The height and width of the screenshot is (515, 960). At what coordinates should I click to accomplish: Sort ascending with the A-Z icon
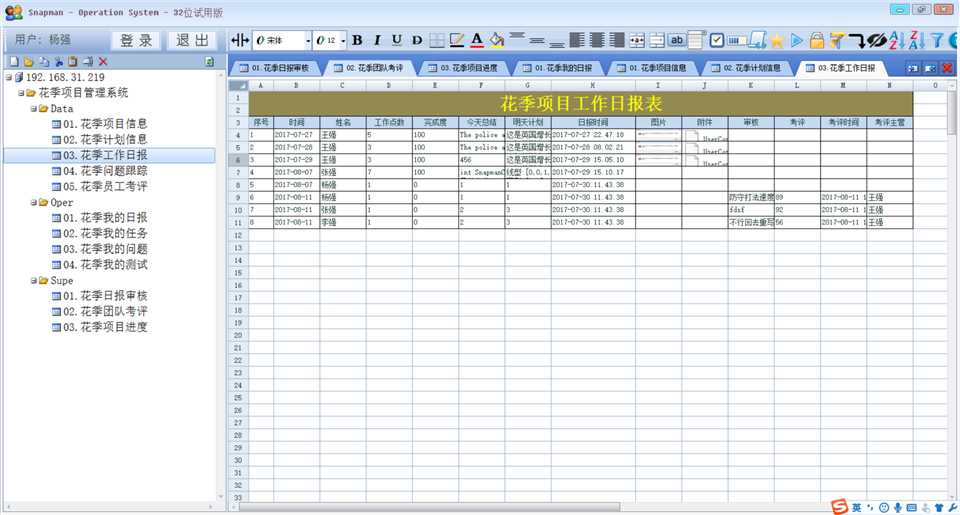896,40
